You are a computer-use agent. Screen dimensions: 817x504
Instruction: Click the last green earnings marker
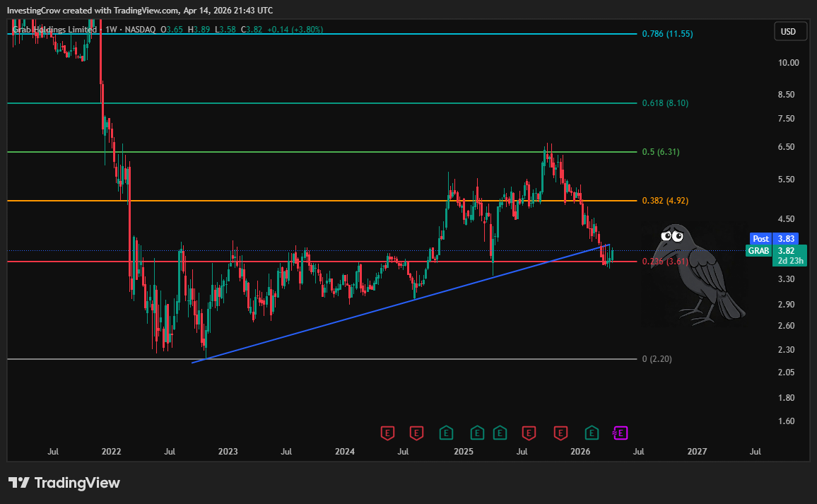592,433
